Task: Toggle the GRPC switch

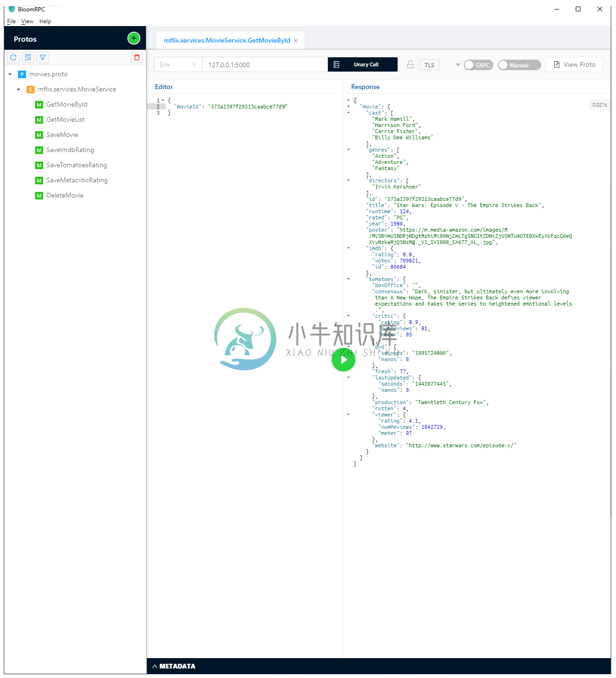Action: tap(479, 65)
